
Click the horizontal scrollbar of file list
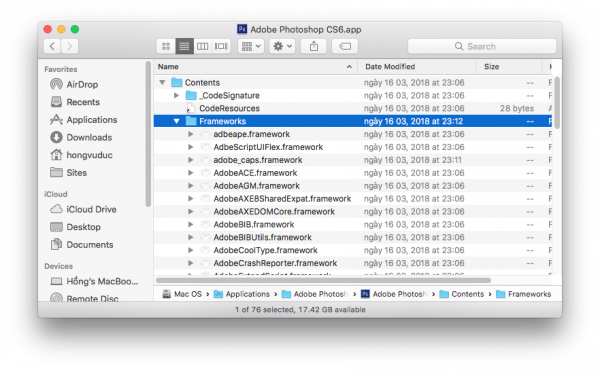324,280
